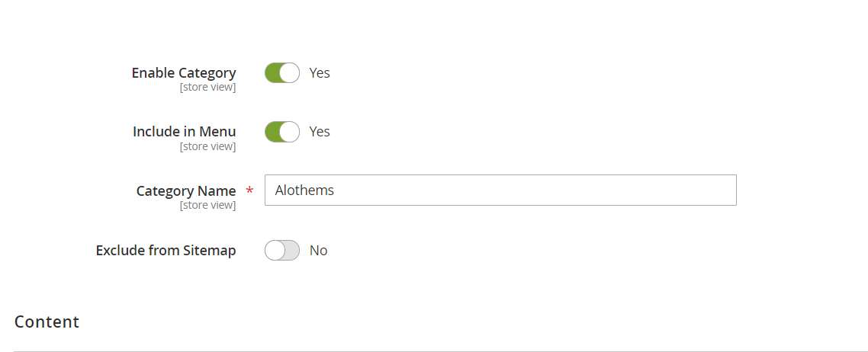Image resolution: width=868 pixels, height=352 pixels.
Task: Click the Category Name input field
Action: pos(500,190)
